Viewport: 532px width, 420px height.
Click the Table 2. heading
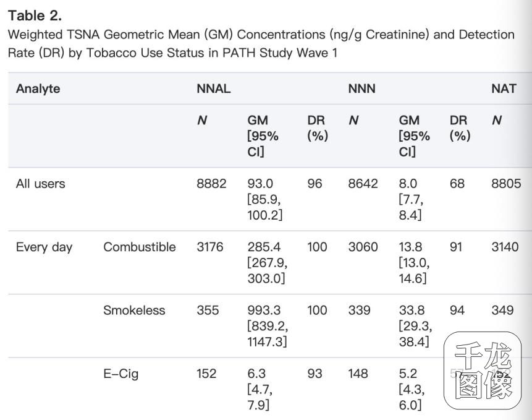tap(35, 16)
